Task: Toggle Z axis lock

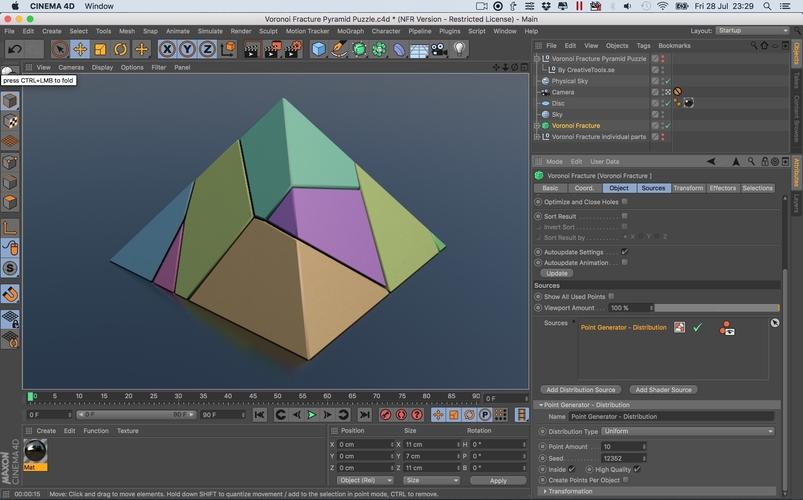Action: (x=207, y=49)
